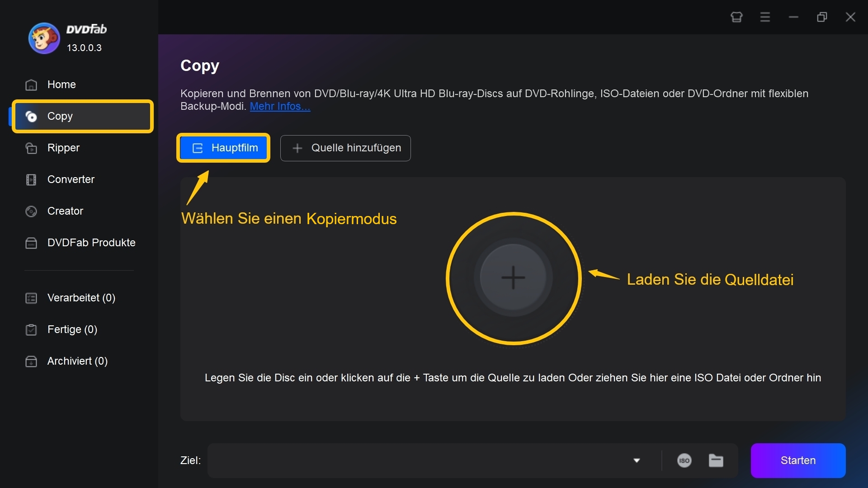Click the Quelle hinzufügen button
Image resolution: width=868 pixels, height=488 pixels.
tap(346, 148)
